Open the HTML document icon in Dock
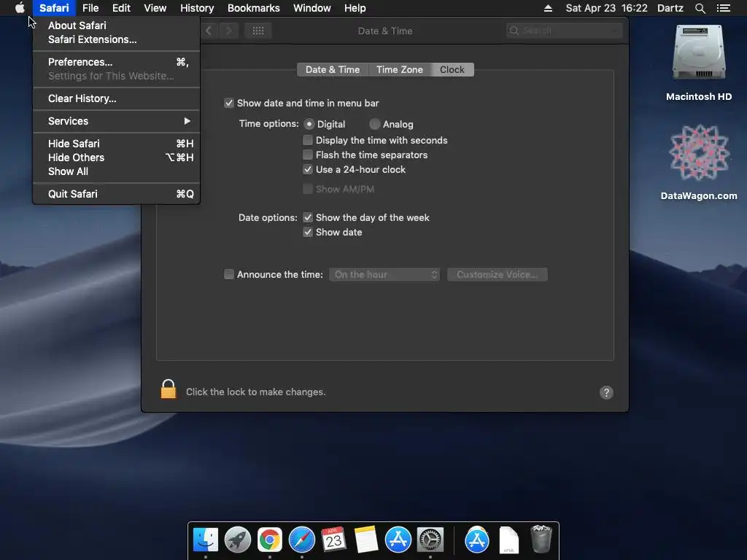This screenshot has width=747, height=560. pyautogui.click(x=508, y=540)
